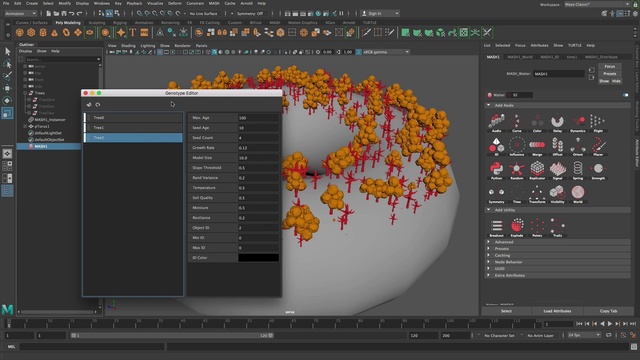
Task: Add the Explode utility node
Action: click(517, 228)
